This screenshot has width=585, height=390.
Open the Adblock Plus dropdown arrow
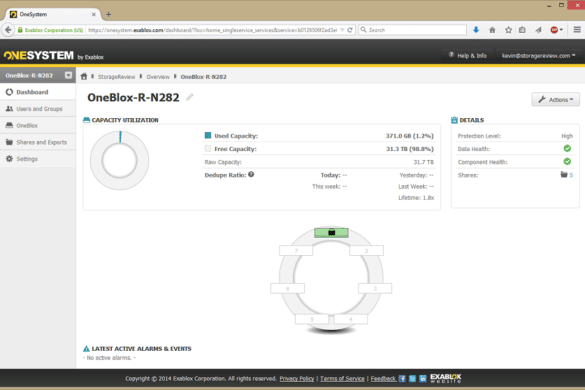pos(561,30)
